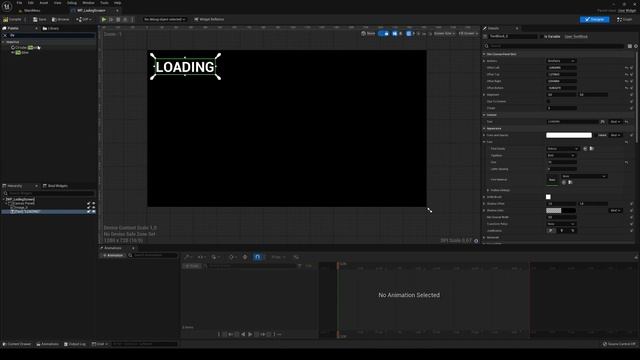Viewport: 640px width, 360px height.
Task: Select center text justification icon
Action: (x=562, y=231)
